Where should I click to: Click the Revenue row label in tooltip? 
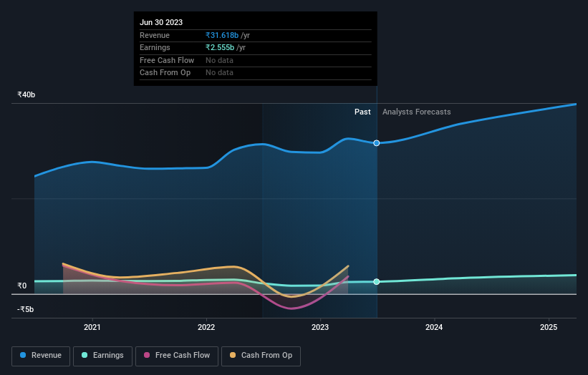tap(155, 35)
